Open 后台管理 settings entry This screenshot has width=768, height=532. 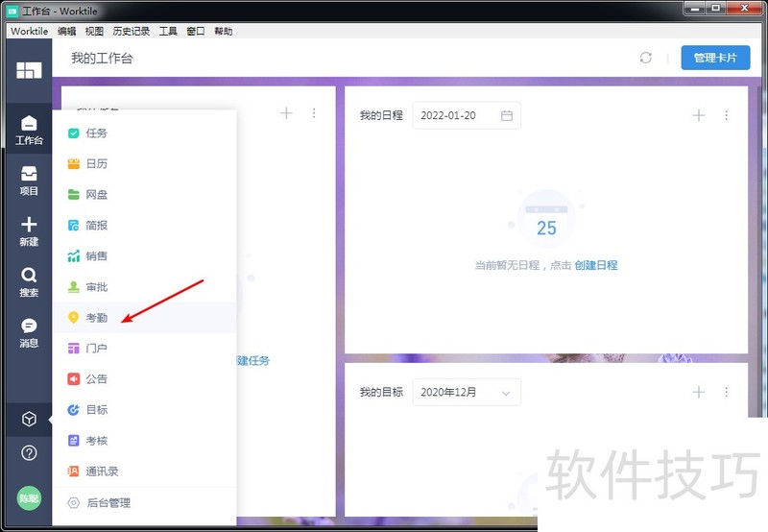pos(145,502)
